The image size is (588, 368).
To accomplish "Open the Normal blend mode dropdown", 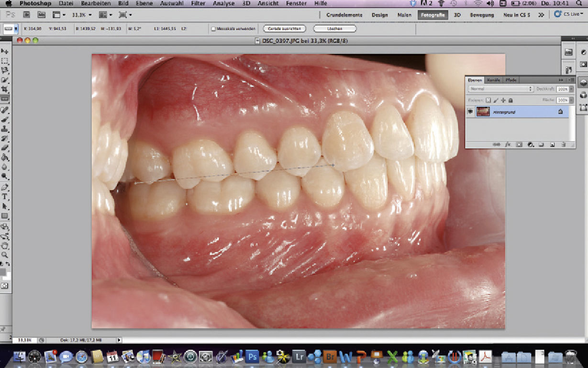I will [501, 89].
